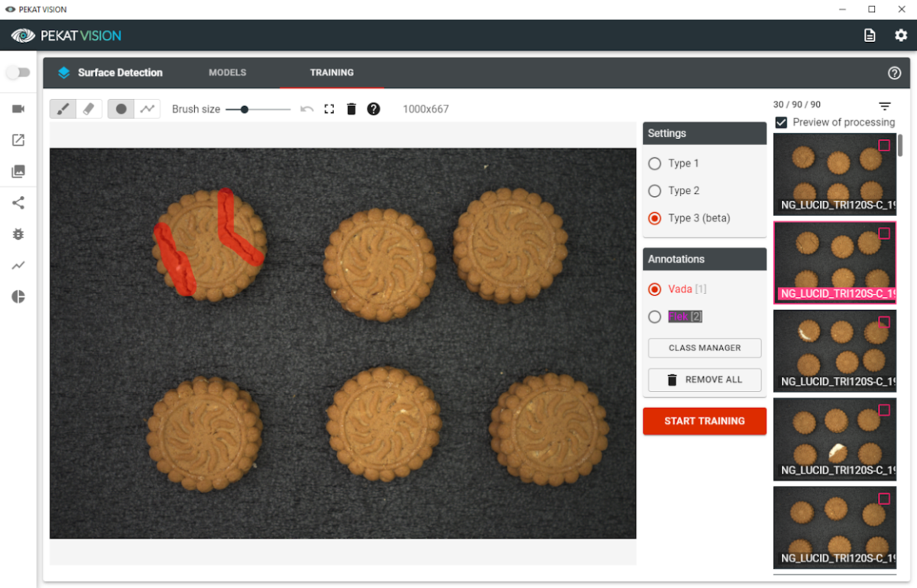Select the Brush annotation tool
Viewport: 917px width, 588px height.
[63, 108]
